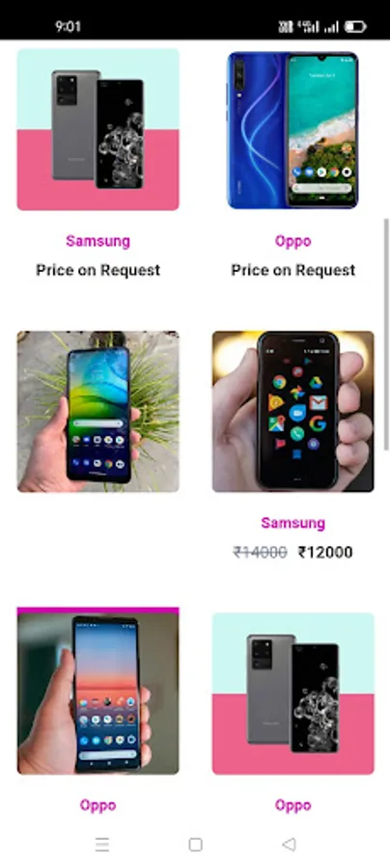This screenshot has width=390, height=868.
Task: Tap the top-right Oppo brand label
Action: pos(293,241)
